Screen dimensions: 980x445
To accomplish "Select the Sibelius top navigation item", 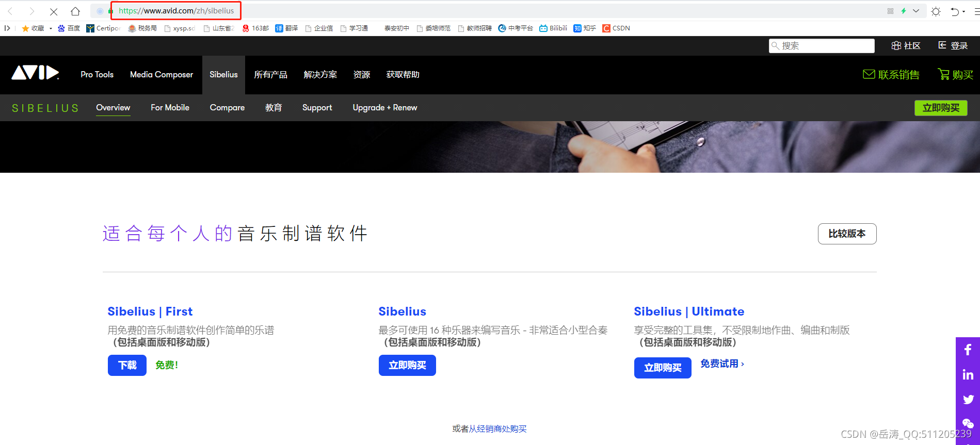I will point(223,75).
